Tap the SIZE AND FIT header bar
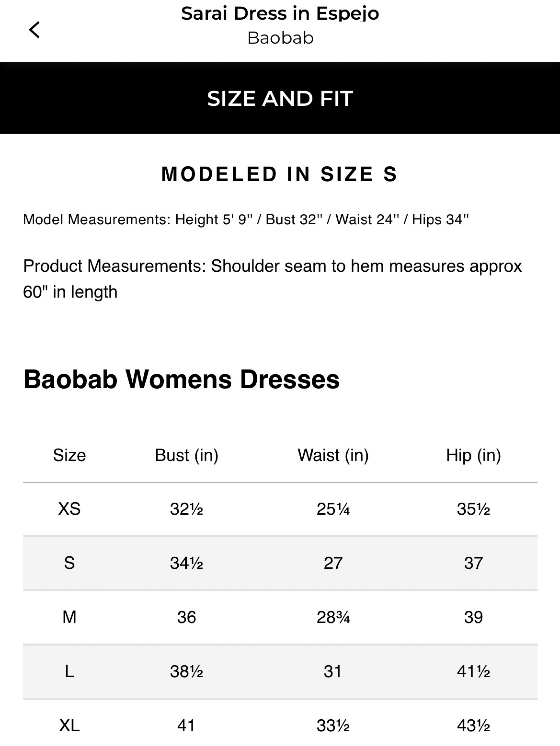Image resolution: width=560 pixels, height=746 pixels. pyautogui.click(x=280, y=98)
